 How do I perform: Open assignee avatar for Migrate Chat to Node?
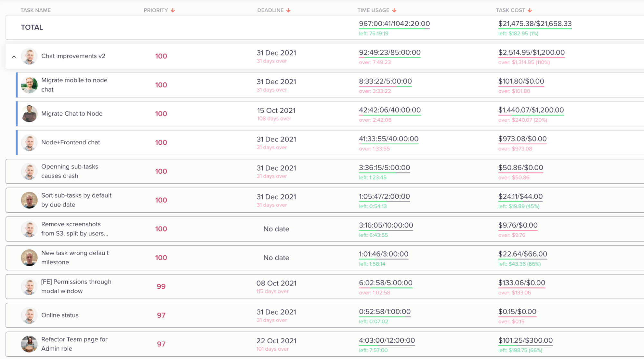pos(29,114)
